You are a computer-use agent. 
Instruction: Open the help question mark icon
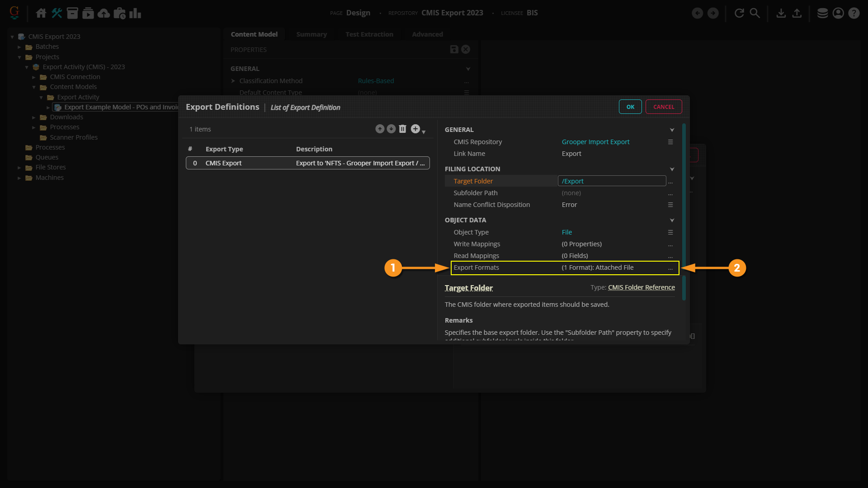[x=854, y=13]
